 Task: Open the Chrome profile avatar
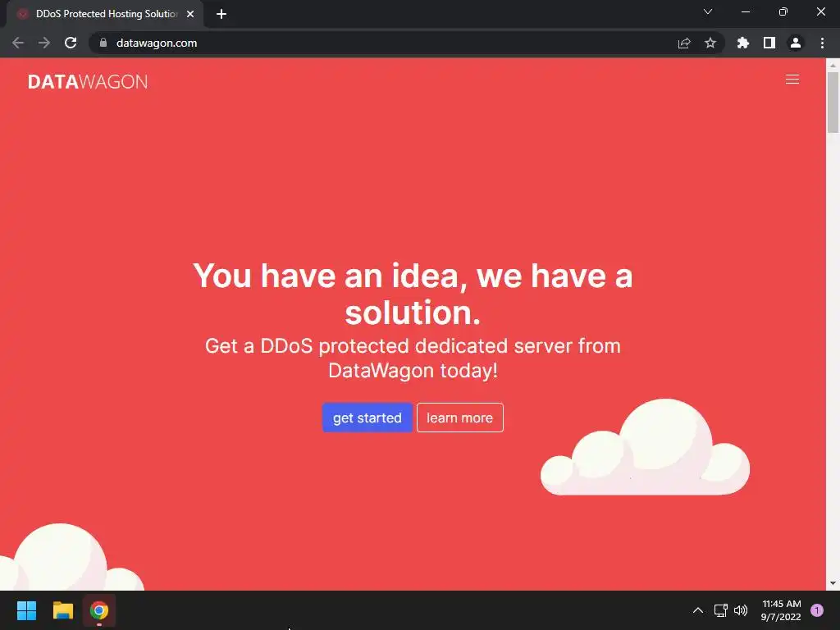pos(796,43)
